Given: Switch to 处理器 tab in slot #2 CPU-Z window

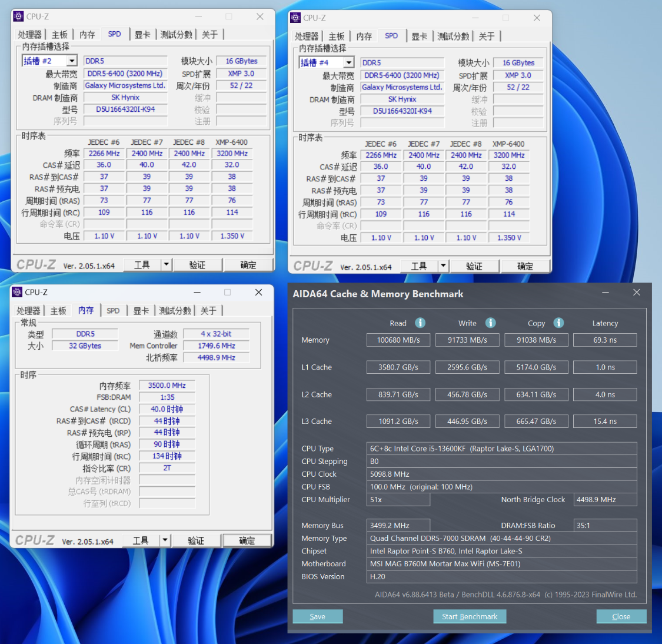Looking at the screenshot, I should pyautogui.click(x=29, y=35).
